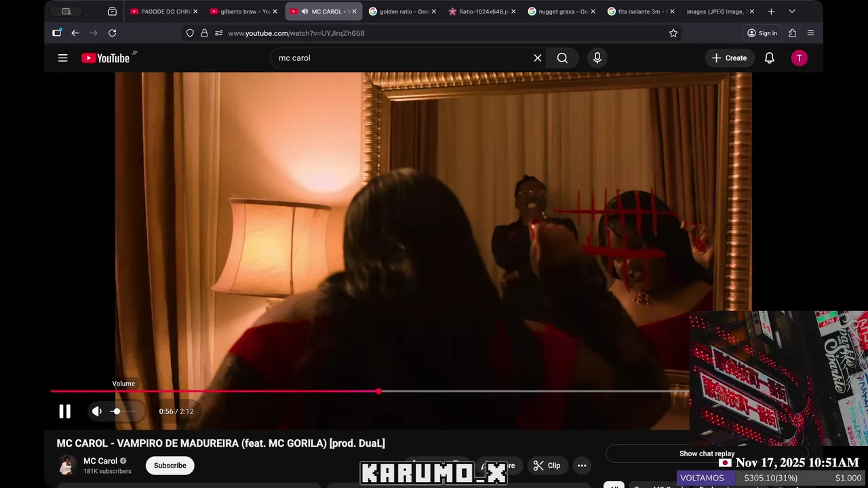Sign in to browser account
The image size is (868, 488).
pyautogui.click(x=762, y=33)
